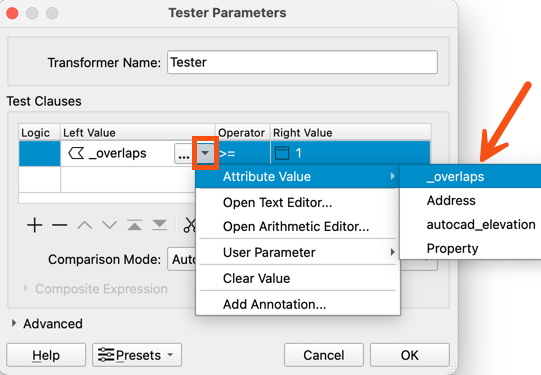
Task: Close the Tester Parameters window
Action: 12,13
